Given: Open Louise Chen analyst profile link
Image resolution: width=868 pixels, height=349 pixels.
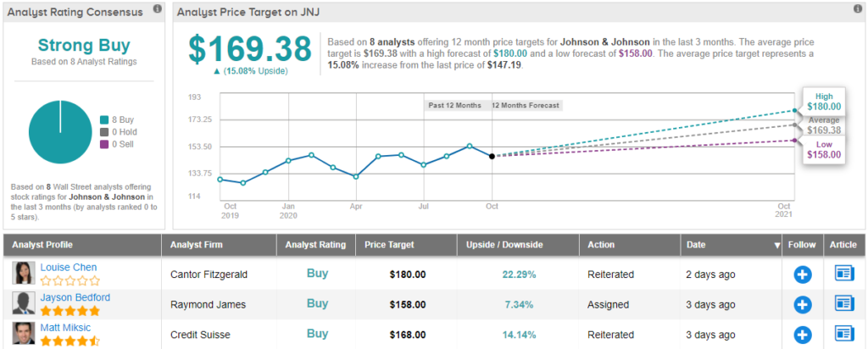Looking at the screenshot, I should (x=69, y=268).
